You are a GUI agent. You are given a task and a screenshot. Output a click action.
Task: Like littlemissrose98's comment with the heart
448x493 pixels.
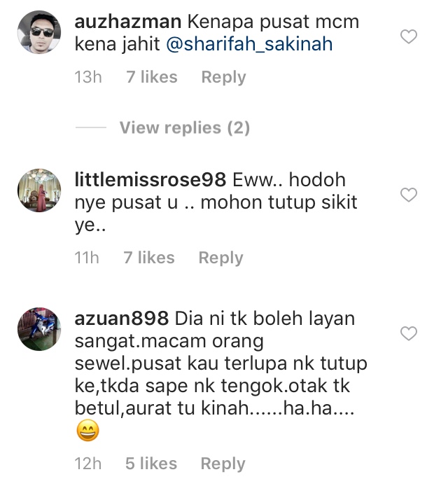click(409, 195)
